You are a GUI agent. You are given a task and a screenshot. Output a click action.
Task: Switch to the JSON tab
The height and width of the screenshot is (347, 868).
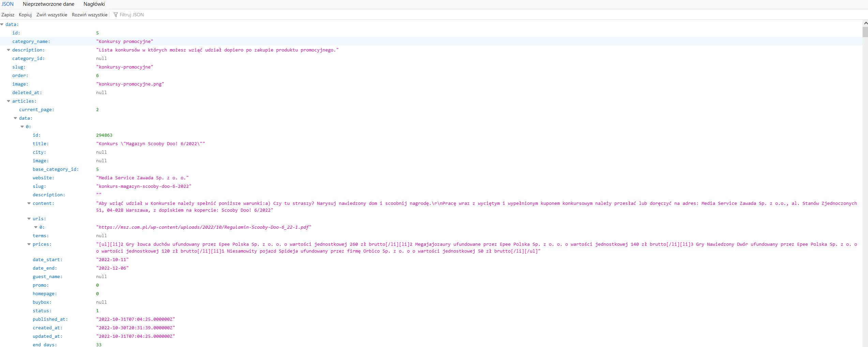click(x=8, y=4)
